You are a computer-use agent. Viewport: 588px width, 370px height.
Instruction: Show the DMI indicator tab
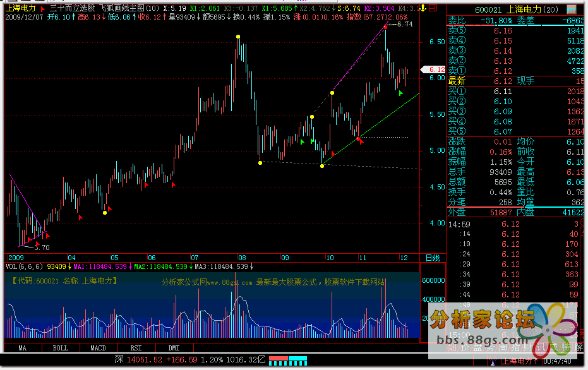(174, 348)
